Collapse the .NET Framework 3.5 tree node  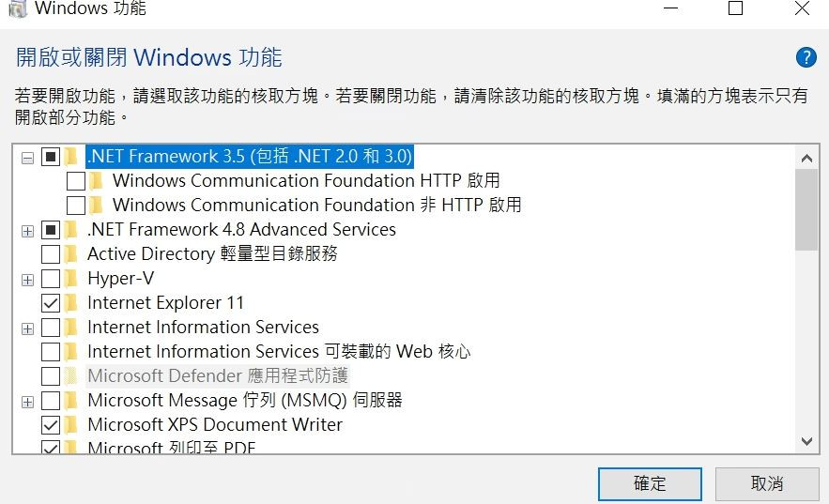pyautogui.click(x=27, y=157)
